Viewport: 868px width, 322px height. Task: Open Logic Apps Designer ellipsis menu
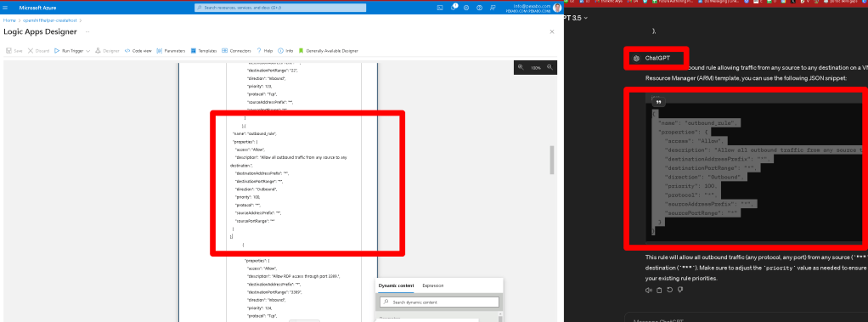(87, 31)
